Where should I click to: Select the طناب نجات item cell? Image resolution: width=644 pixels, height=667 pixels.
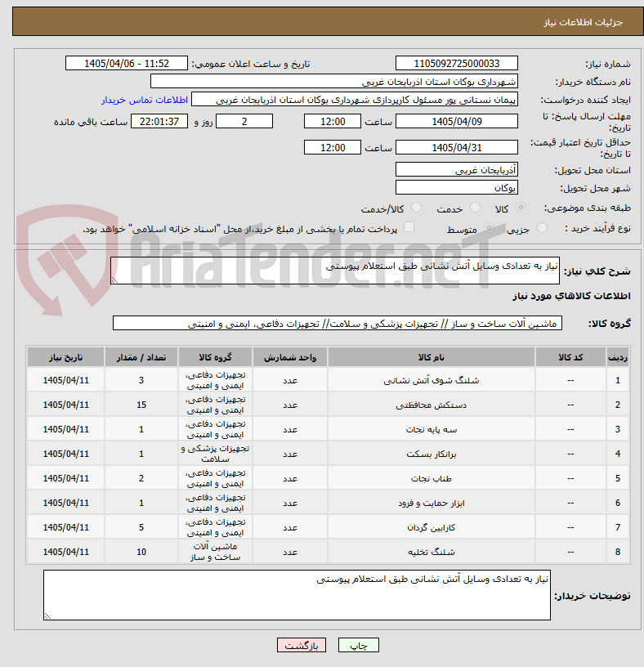click(432, 478)
